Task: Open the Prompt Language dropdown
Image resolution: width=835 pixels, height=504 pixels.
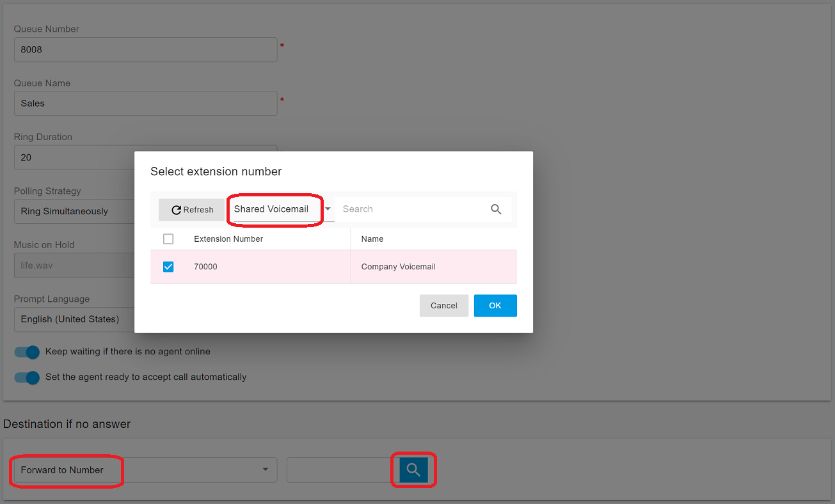Action: [x=74, y=319]
